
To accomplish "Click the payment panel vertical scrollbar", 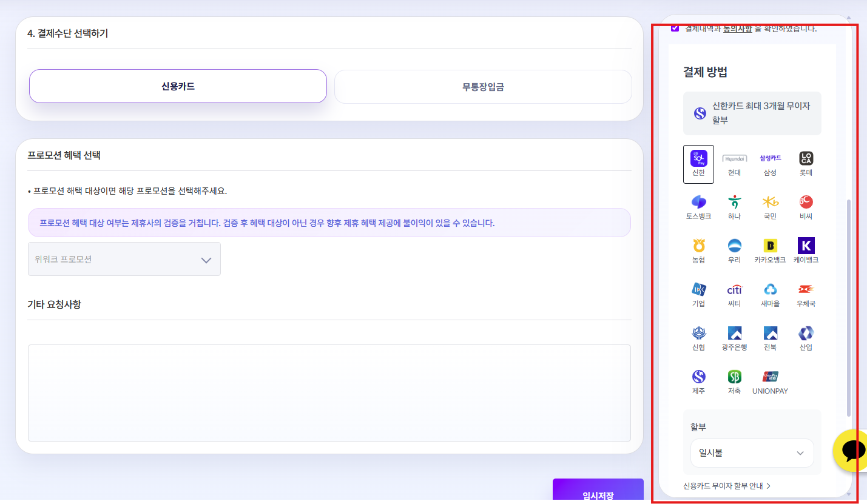I will [x=849, y=308].
